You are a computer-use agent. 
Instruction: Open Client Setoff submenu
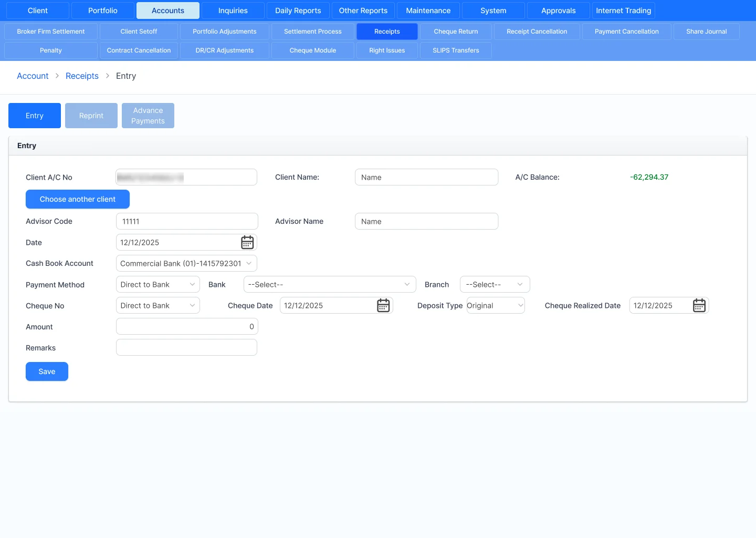click(139, 32)
